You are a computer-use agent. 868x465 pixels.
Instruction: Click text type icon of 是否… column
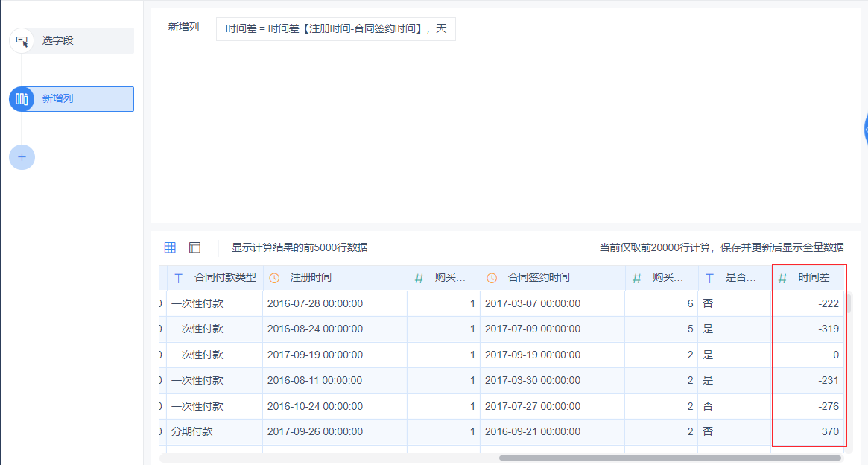(x=710, y=279)
